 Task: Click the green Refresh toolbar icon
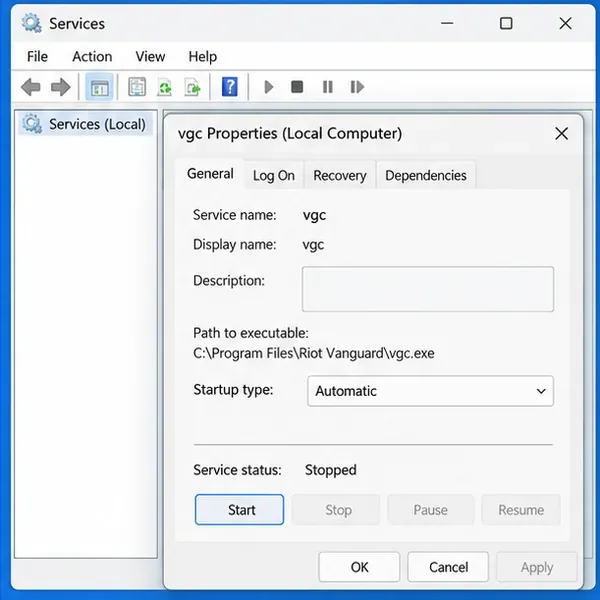[x=165, y=87]
